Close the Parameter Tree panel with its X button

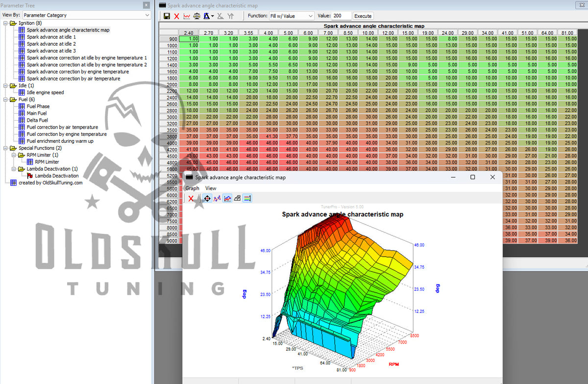coord(146,5)
